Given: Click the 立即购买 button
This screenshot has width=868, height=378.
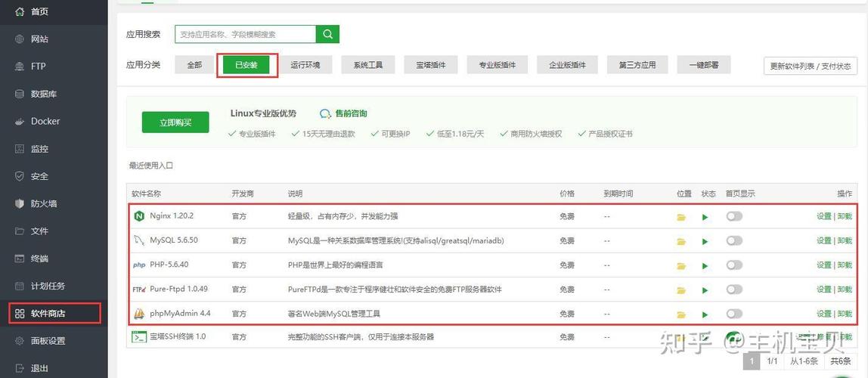Looking at the screenshot, I should [175, 122].
